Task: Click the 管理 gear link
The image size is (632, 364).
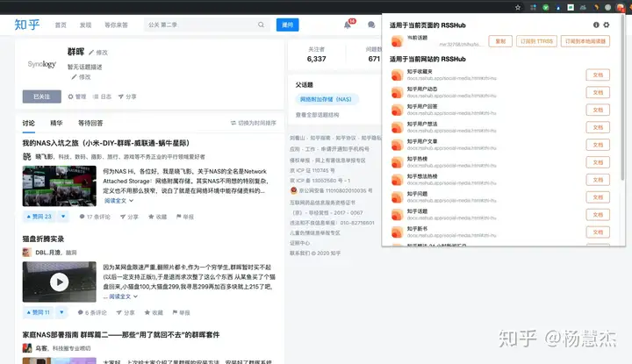Action: [77, 96]
